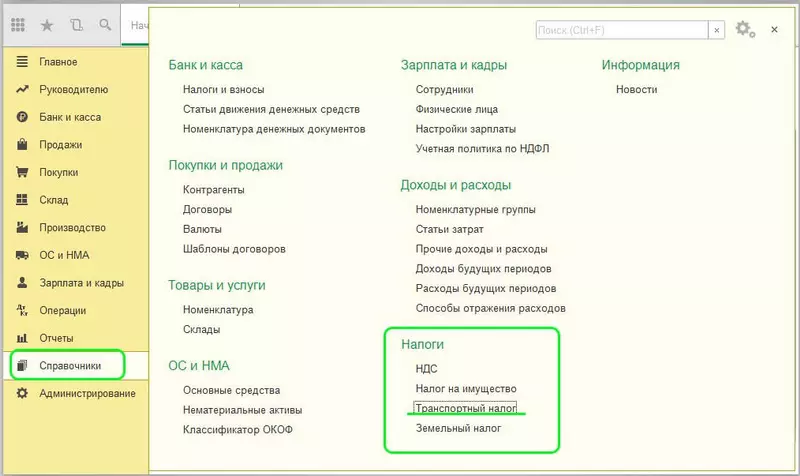Open the sections menu grid icon

coord(18,24)
